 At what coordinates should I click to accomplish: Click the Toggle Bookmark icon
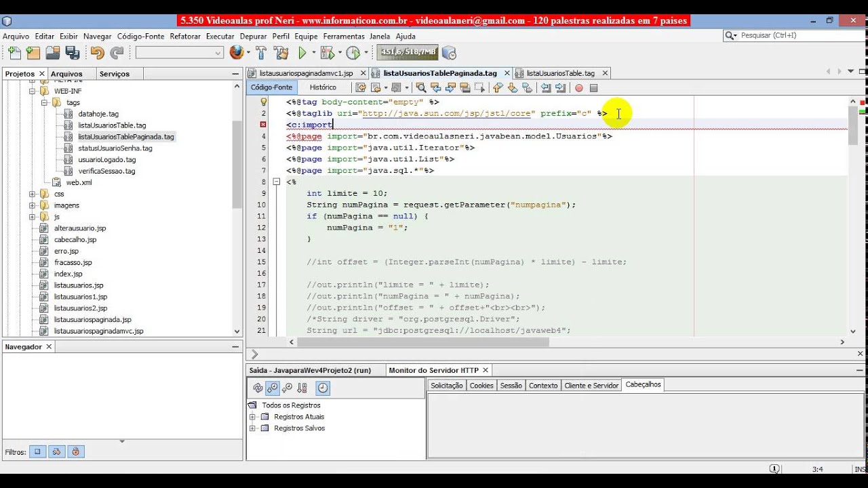tap(528, 87)
